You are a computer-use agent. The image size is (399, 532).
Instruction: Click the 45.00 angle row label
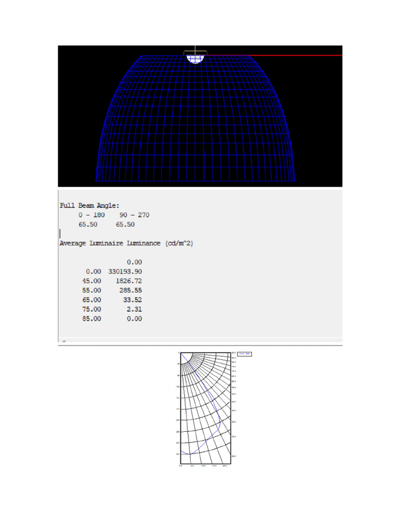(x=91, y=281)
